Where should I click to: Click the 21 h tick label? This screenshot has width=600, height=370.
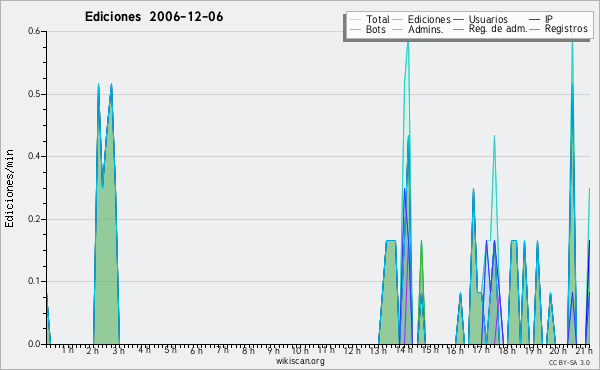(584, 350)
